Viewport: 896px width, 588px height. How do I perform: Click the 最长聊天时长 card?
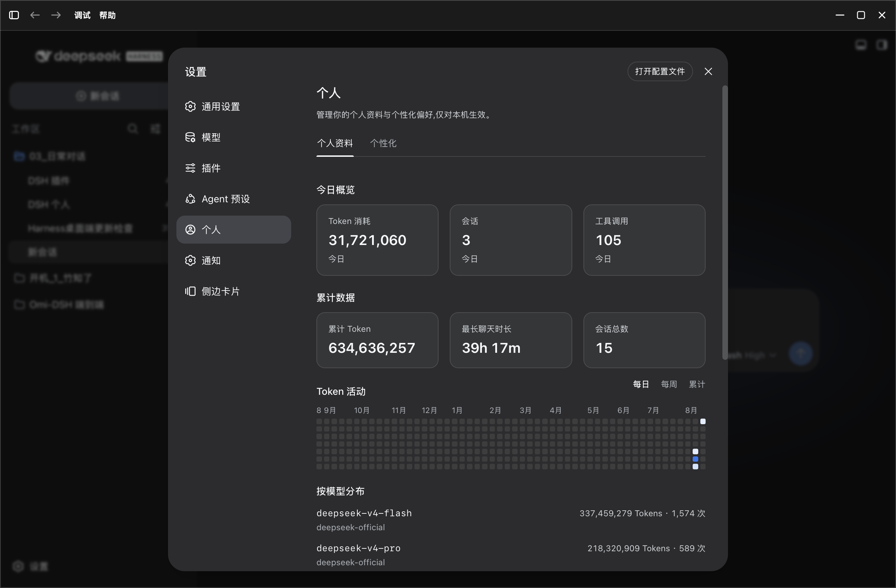pyautogui.click(x=511, y=340)
